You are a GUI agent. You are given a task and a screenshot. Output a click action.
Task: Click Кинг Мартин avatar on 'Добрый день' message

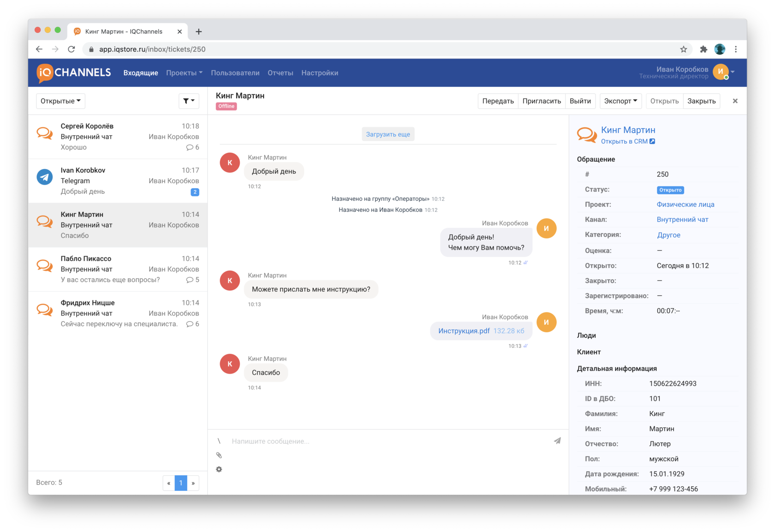click(230, 162)
